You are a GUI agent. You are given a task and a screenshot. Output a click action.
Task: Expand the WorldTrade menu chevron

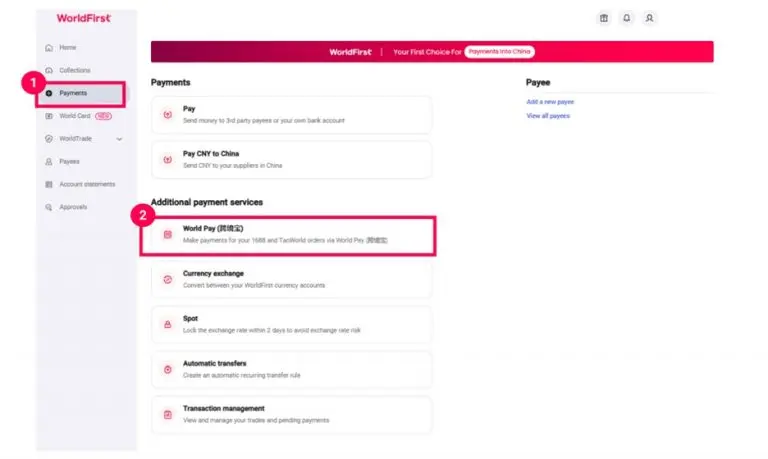[x=119, y=139]
